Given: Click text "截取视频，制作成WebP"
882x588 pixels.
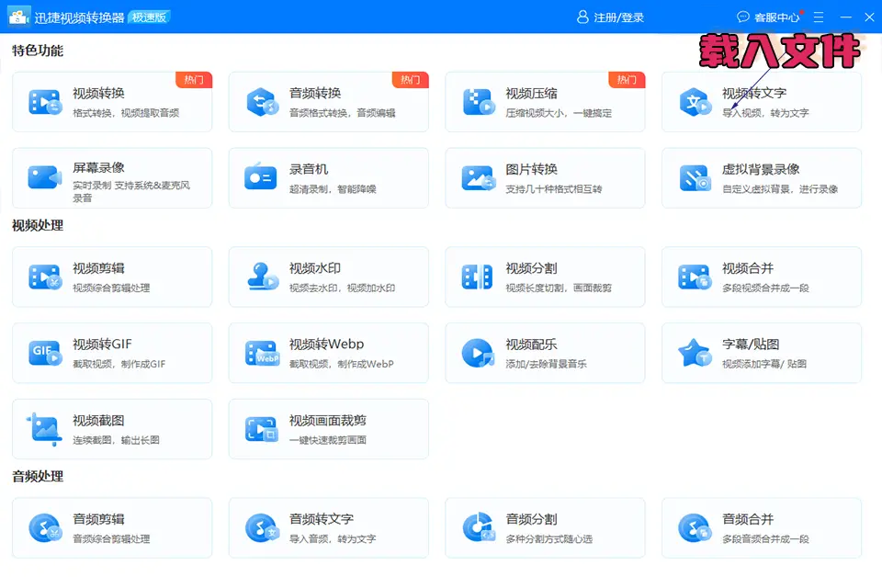Looking at the screenshot, I should tap(342, 364).
